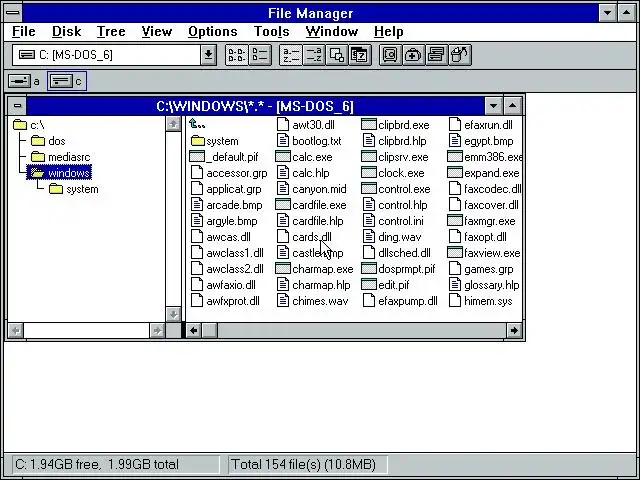Select the himem.sys file icon
This screenshot has width=640, height=480.
(455, 301)
